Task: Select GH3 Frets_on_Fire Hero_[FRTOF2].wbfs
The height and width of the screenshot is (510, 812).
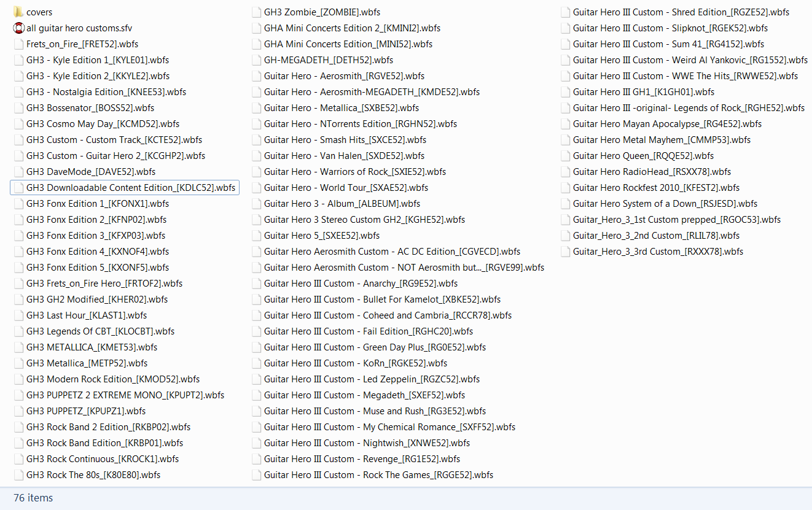Action: 104,284
